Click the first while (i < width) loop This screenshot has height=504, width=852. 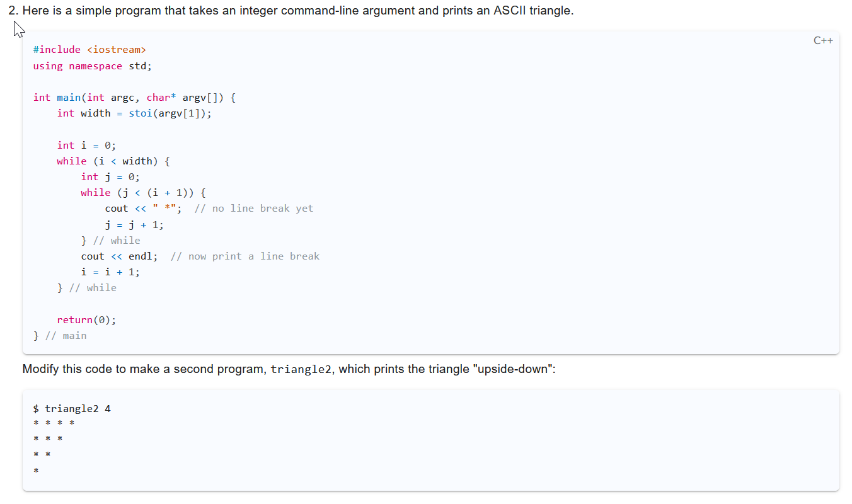112,161
